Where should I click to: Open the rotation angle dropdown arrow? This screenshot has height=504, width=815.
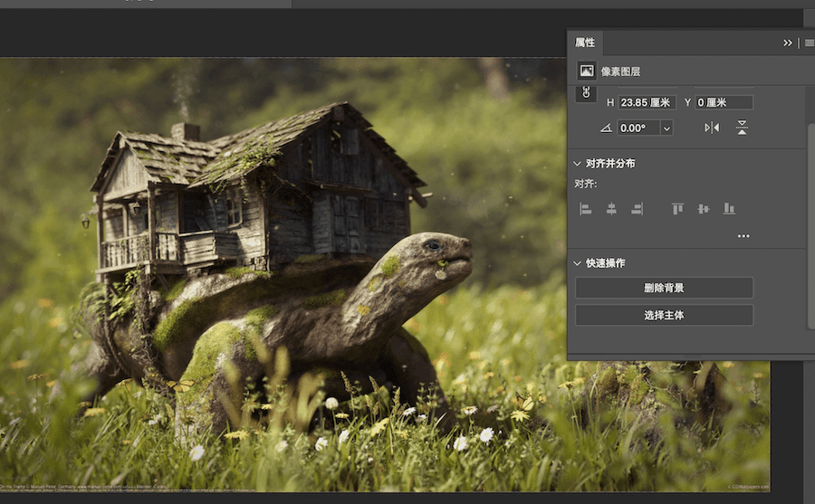666,128
